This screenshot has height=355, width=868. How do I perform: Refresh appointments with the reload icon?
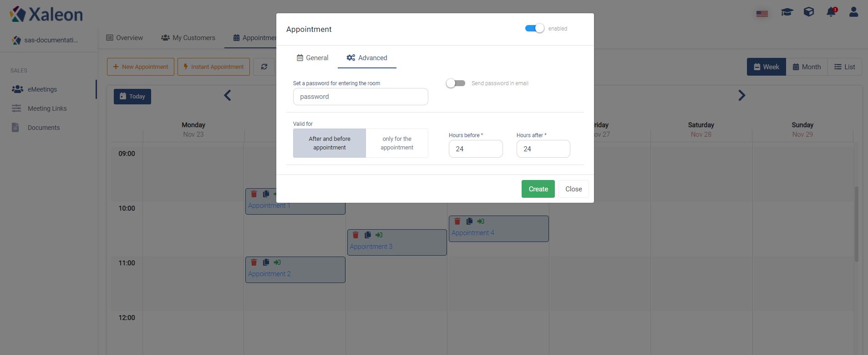click(264, 67)
